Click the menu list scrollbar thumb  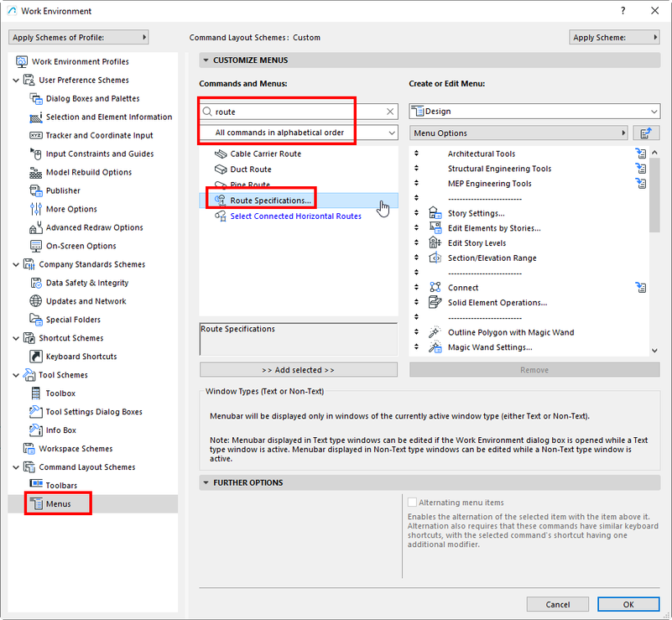point(654,195)
